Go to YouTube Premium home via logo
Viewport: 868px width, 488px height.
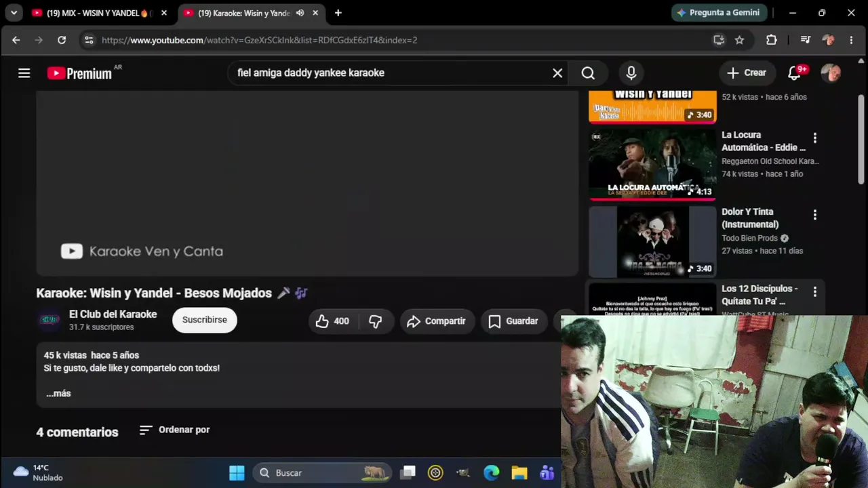(x=80, y=73)
